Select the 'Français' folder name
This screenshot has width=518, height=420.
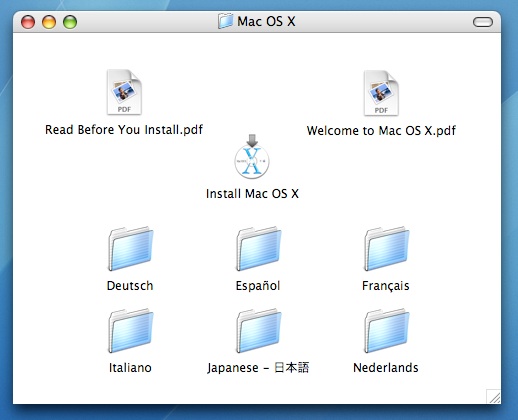tap(386, 286)
